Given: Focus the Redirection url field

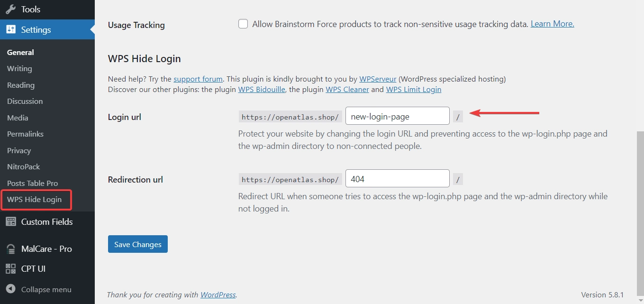Looking at the screenshot, I should pos(398,179).
